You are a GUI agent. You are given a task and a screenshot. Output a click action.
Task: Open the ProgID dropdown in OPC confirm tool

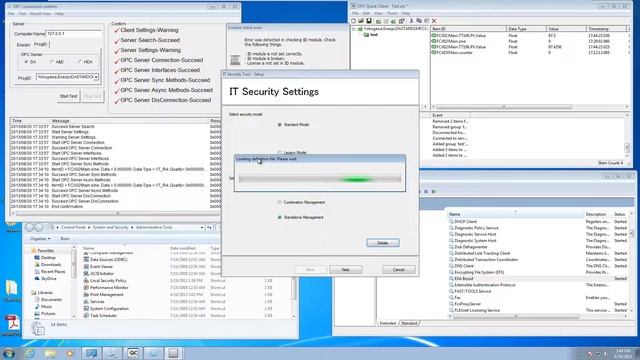point(96,77)
